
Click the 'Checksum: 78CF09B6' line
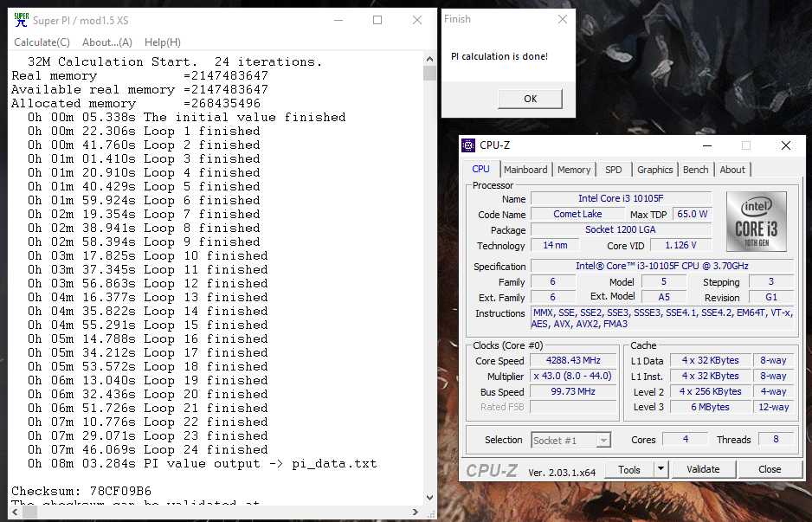(x=81, y=491)
